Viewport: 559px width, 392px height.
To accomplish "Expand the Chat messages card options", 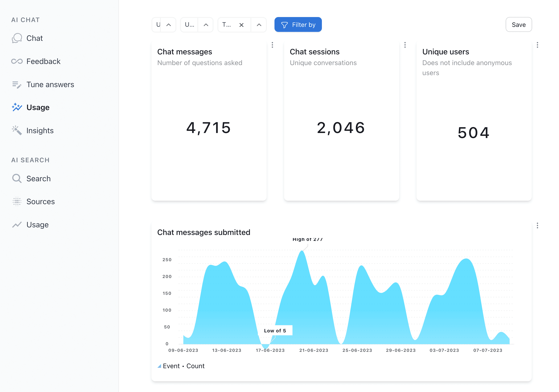I will (272, 45).
